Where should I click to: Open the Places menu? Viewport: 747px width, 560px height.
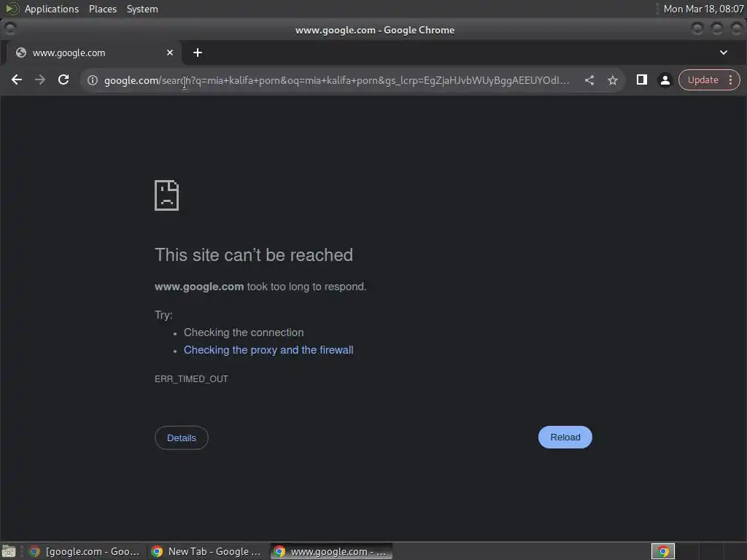103,9
